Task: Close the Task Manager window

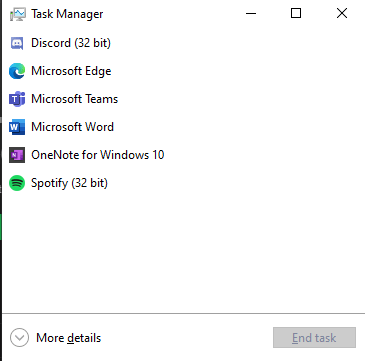Action: coord(342,14)
